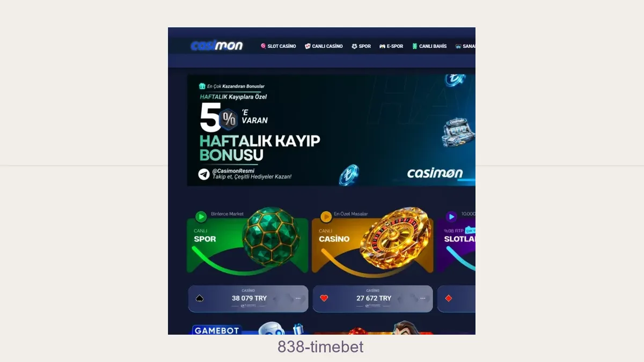The width and height of the screenshot is (644, 362).
Task: Open the SLOT CASİNO menu item
Action: (x=278, y=46)
